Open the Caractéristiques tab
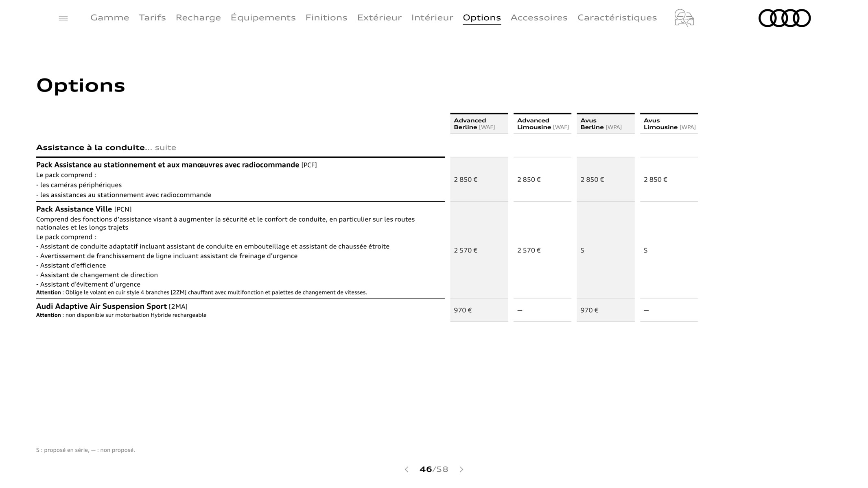Viewport: 868px width, 488px height. tap(617, 17)
